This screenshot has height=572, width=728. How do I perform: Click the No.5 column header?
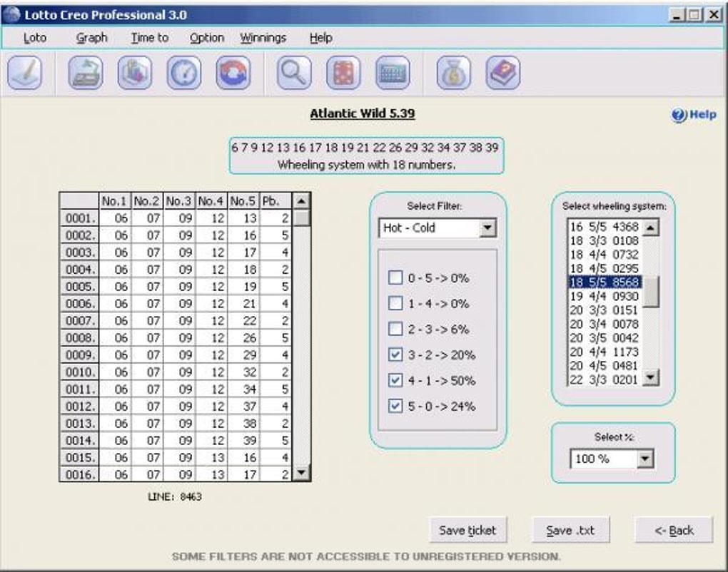point(243,201)
